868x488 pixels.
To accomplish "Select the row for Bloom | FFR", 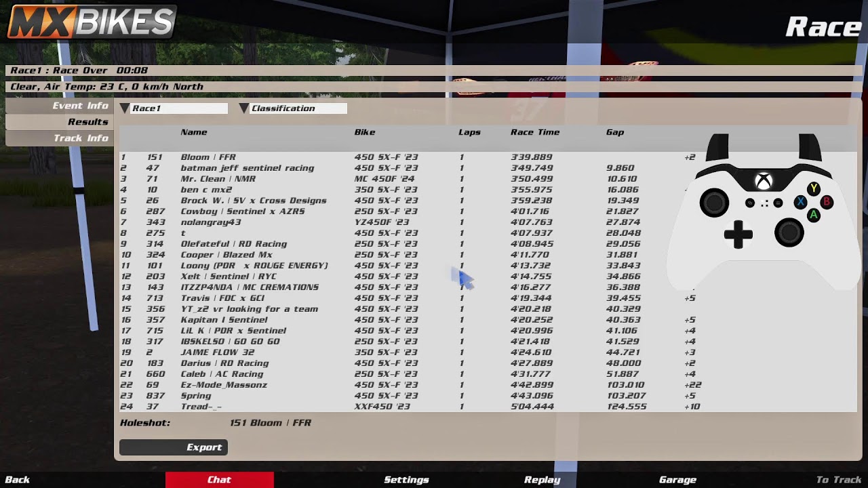I will 488,157.
